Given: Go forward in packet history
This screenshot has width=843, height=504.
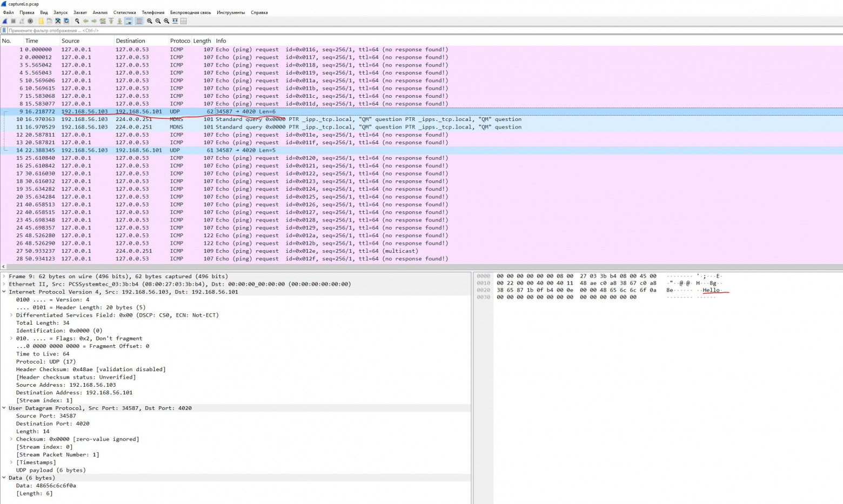Looking at the screenshot, I should tap(94, 21).
